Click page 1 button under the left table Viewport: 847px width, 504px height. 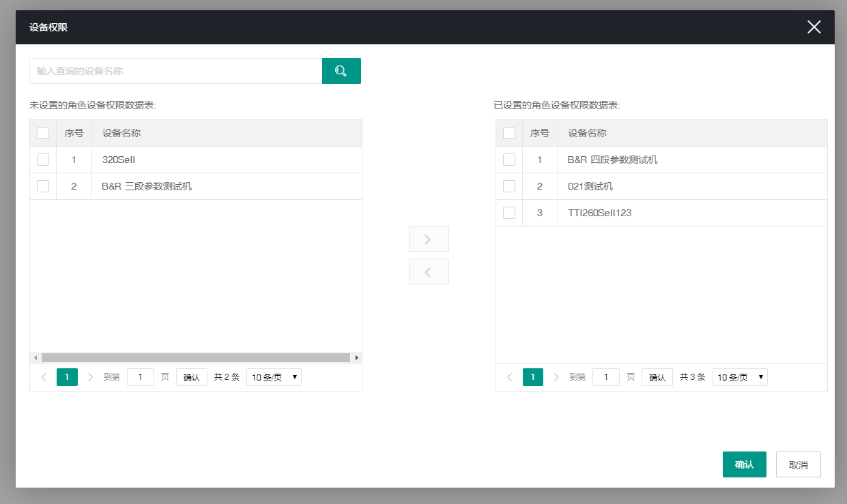[x=67, y=376]
